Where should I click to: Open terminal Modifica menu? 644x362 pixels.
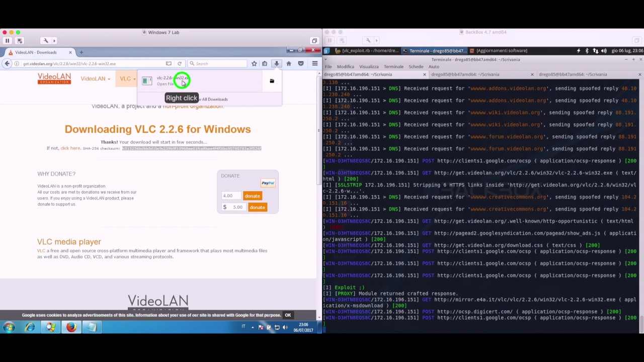pos(346,67)
